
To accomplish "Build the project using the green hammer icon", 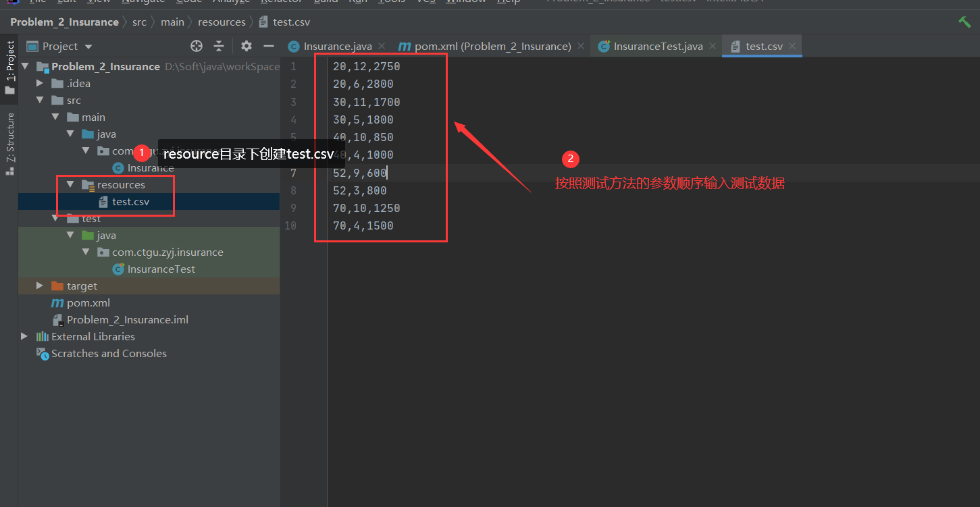I will 964,22.
